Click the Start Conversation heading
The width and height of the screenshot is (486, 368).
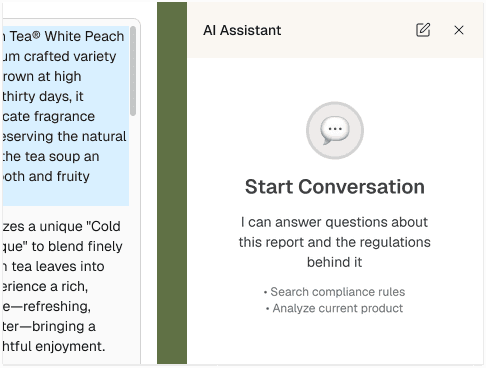point(335,186)
